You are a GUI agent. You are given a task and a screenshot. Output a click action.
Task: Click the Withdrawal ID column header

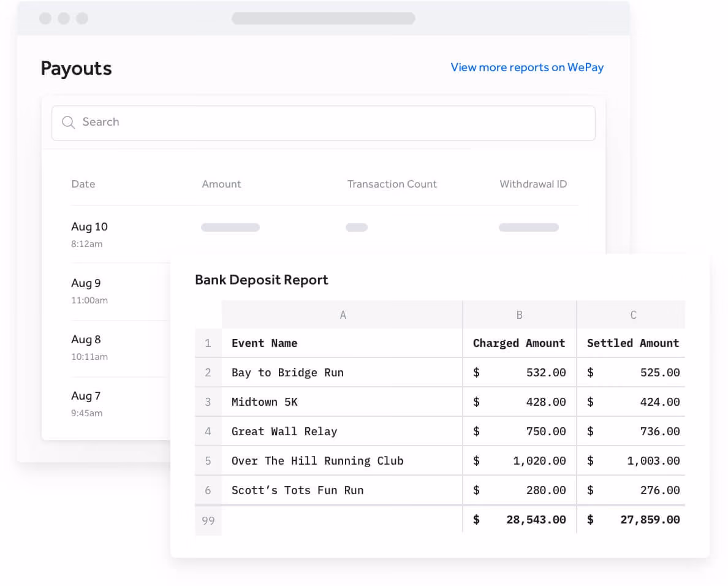[533, 184]
